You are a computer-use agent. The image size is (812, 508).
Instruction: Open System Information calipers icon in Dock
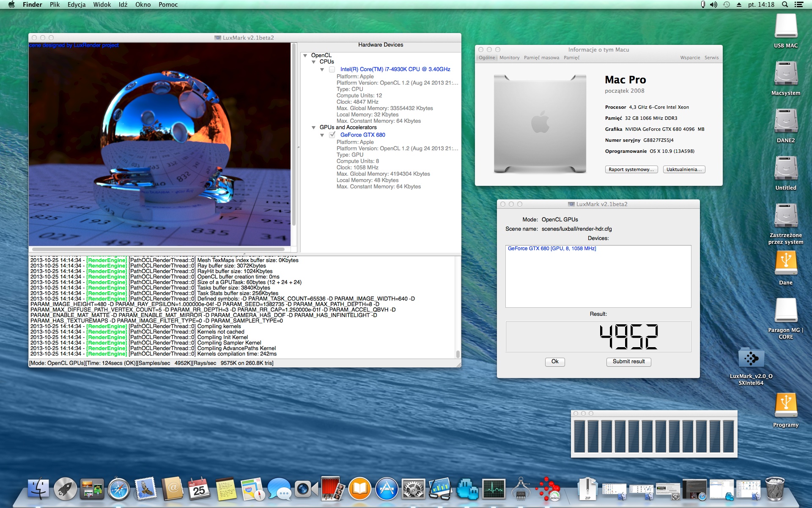pyautogui.click(x=521, y=489)
